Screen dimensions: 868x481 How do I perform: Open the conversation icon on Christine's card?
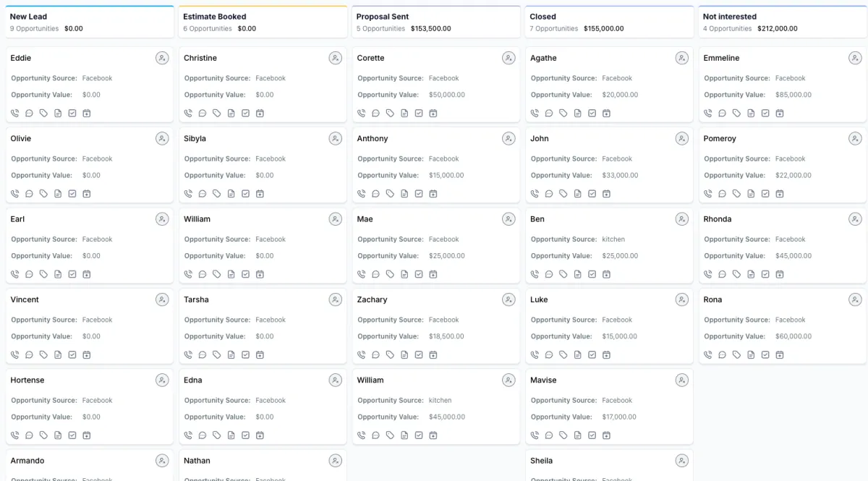coord(203,114)
